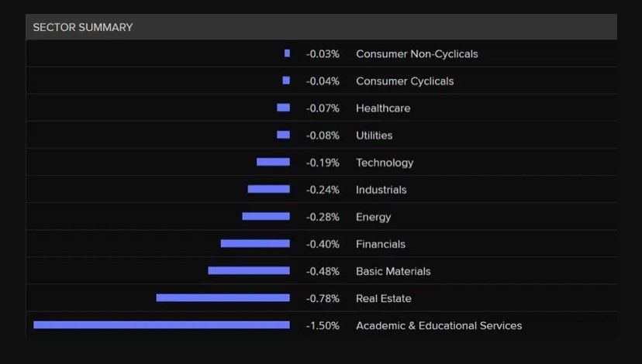642x364 pixels.
Task: Click the Academic & Educational Services bar
Action: (161, 325)
